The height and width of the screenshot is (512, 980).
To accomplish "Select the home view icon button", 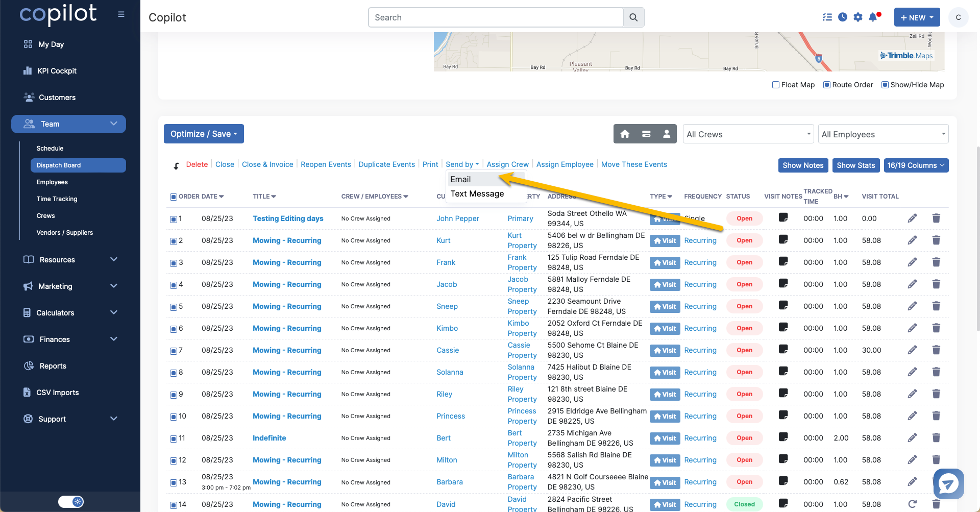I will coord(625,134).
